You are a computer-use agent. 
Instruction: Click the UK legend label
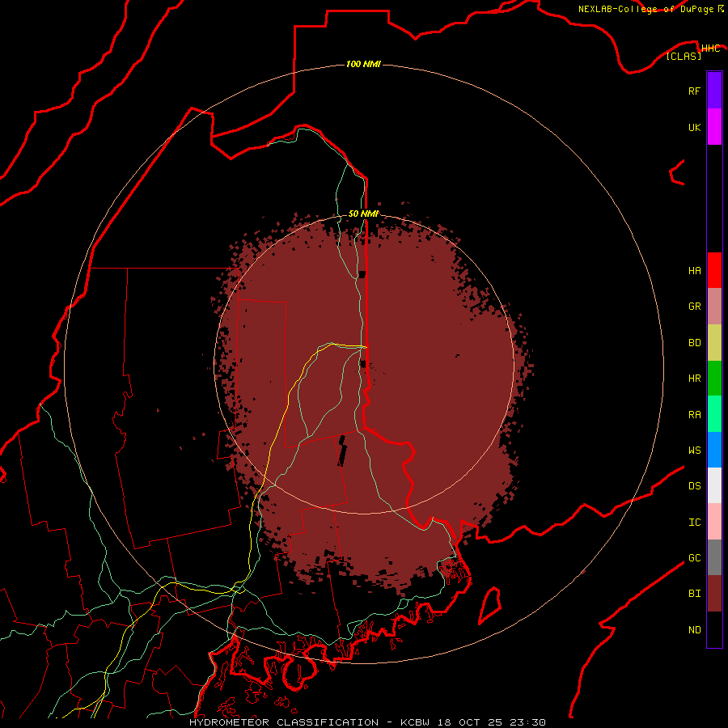coord(694,127)
